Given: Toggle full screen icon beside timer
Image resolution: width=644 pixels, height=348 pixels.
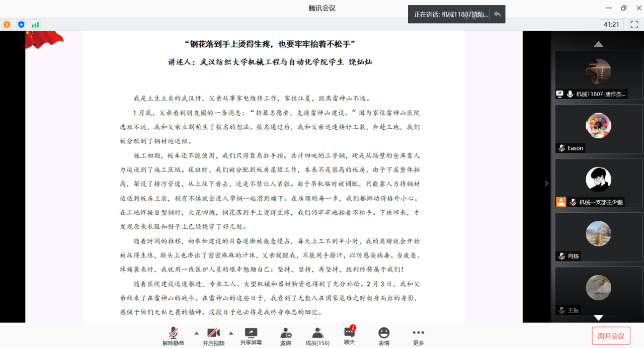Looking at the screenshot, I should (634, 24).
